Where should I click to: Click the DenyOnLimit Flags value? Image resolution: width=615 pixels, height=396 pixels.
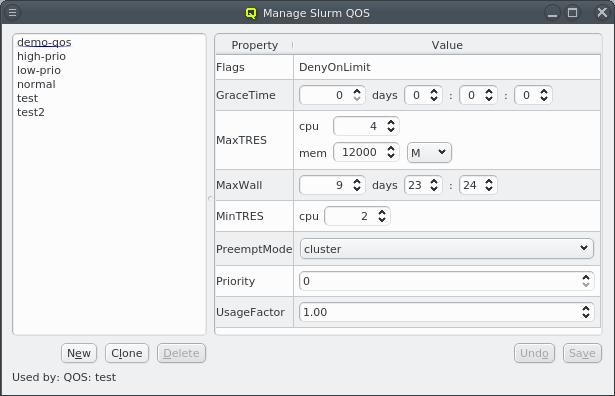[x=335, y=67]
